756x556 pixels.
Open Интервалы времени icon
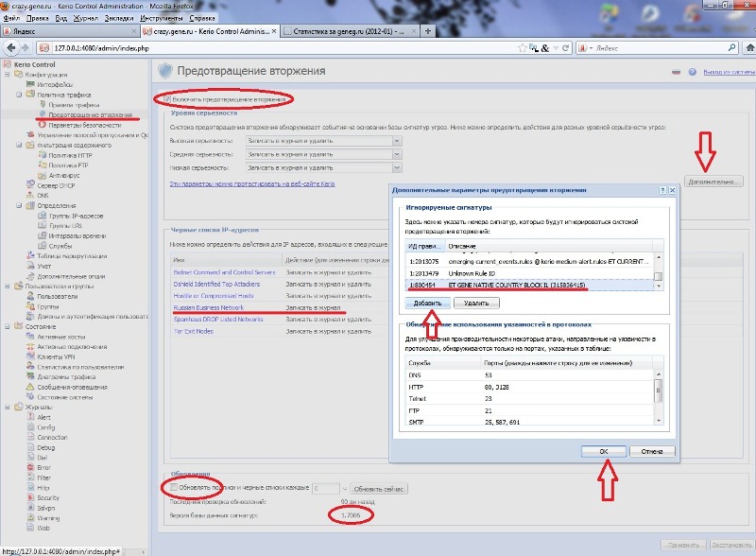click(x=43, y=235)
